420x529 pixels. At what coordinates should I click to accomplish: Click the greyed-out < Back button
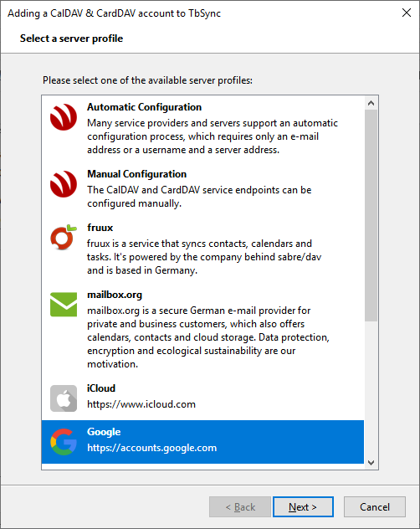pyautogui.click(x=240, y=506)
